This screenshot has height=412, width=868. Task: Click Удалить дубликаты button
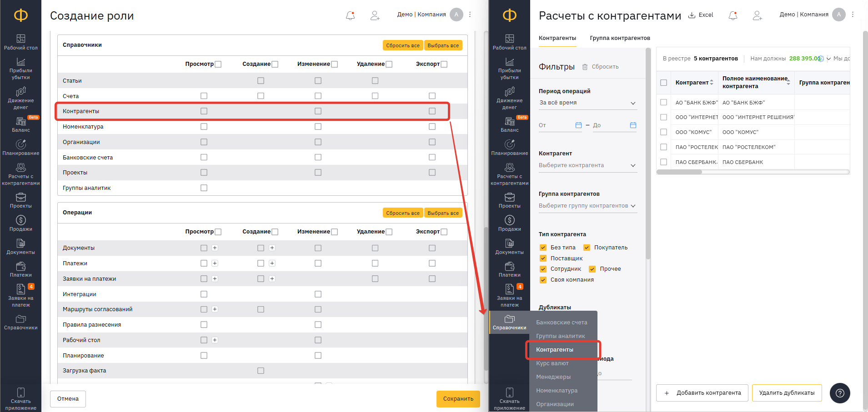coord(787,393)
